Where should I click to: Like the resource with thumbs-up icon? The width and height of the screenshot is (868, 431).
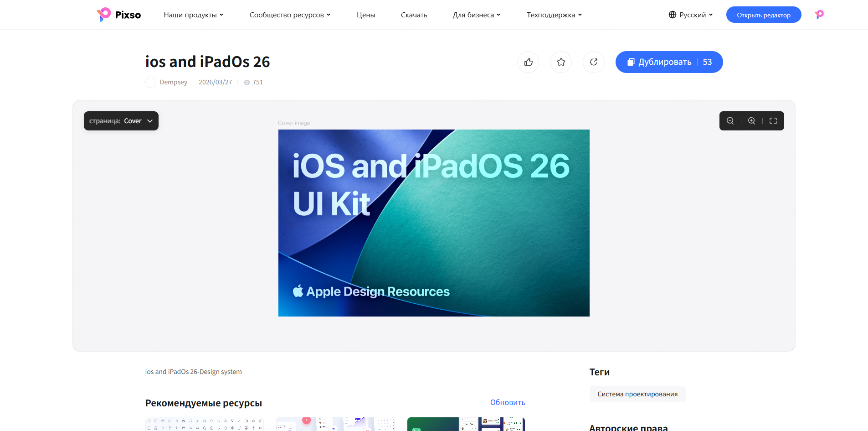click(528, 62)
